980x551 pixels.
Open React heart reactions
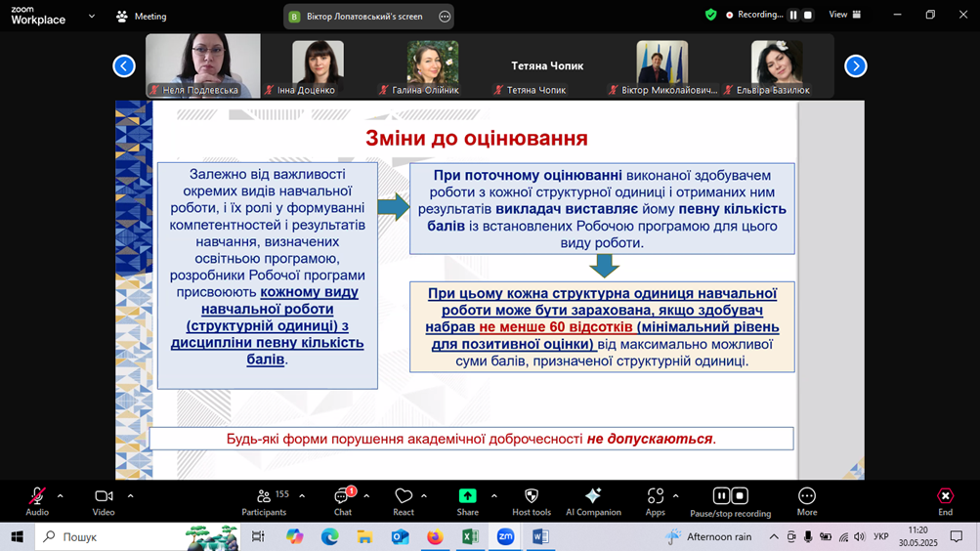404,501
